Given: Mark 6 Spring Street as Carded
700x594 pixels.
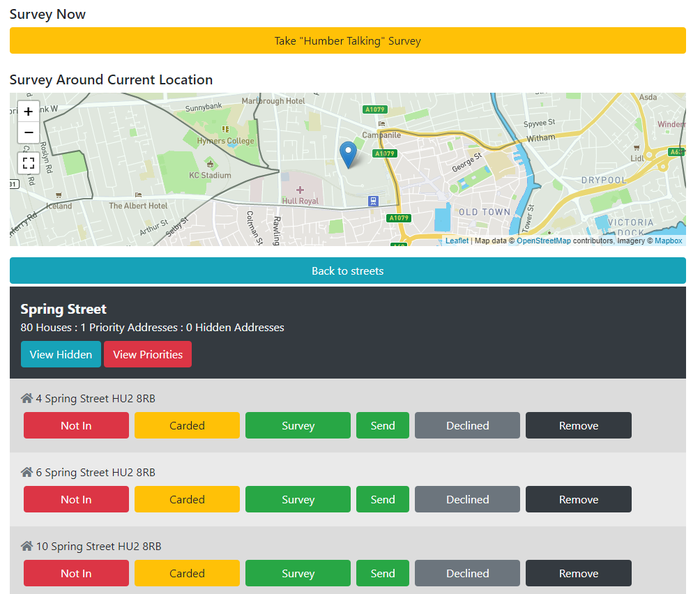Looking at the screenshot, I should (x=187, y=499).
